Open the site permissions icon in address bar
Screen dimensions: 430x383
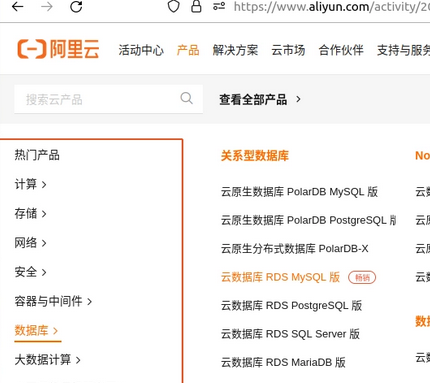pyautogui.click(x=219, y=6)
